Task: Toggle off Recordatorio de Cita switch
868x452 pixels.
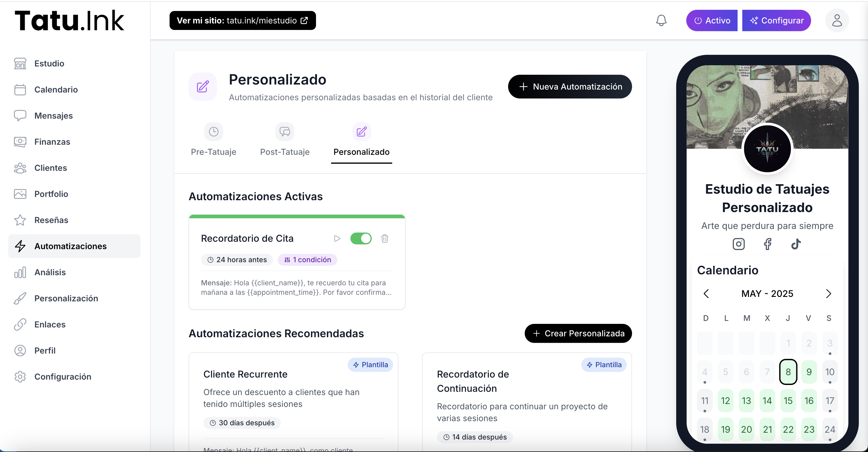Action: (360, 239)
